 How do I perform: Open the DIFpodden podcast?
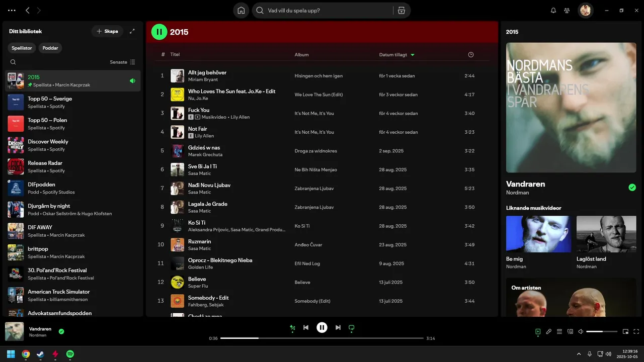pos(73,188)
